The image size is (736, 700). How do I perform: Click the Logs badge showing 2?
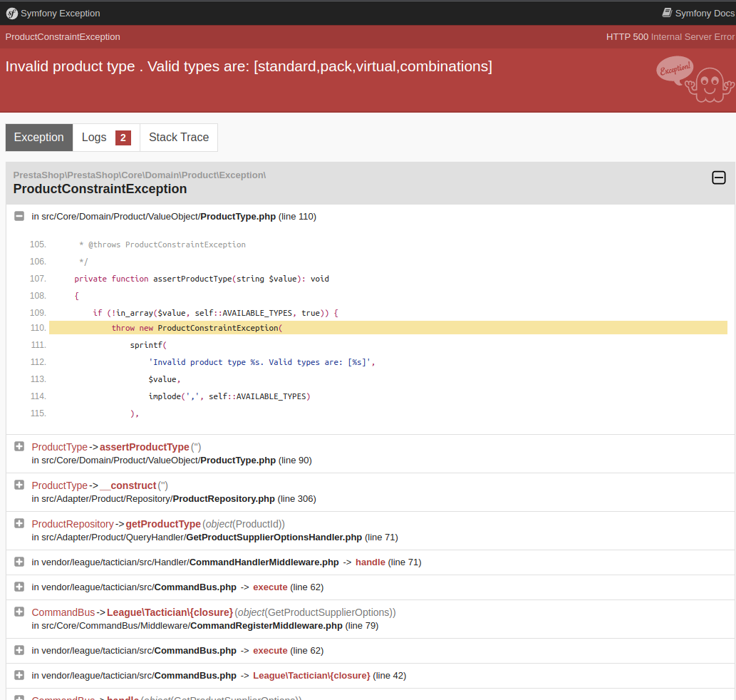point(121,137)
